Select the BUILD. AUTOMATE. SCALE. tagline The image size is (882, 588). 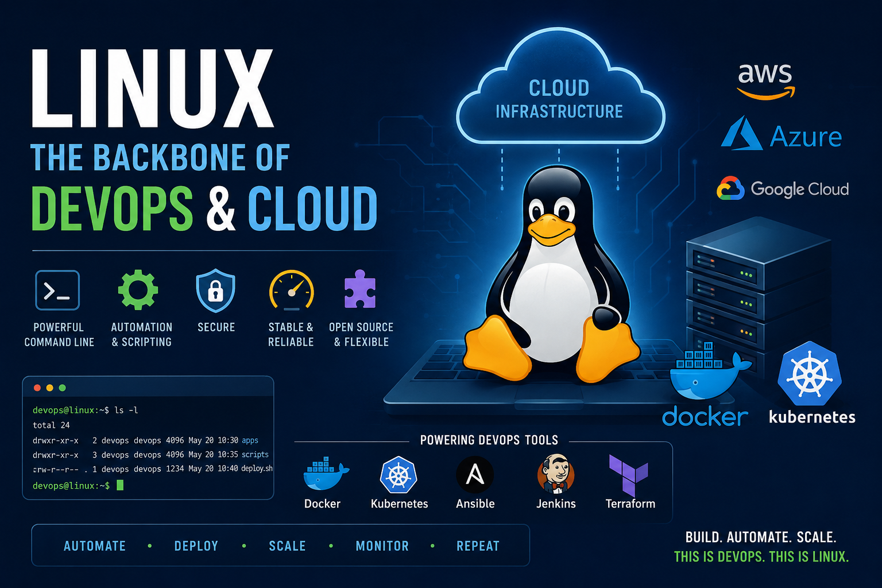point(761,537)
